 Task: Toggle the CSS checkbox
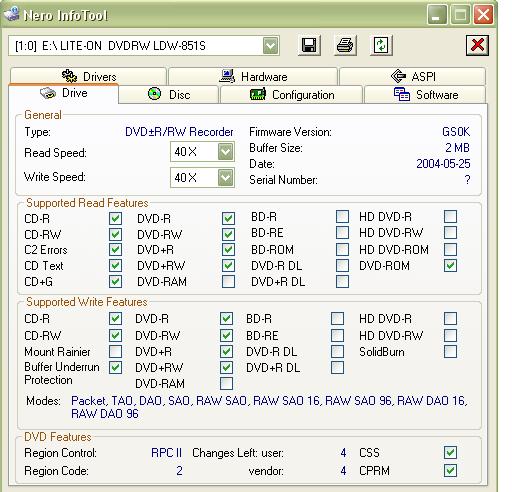point(450,453)
